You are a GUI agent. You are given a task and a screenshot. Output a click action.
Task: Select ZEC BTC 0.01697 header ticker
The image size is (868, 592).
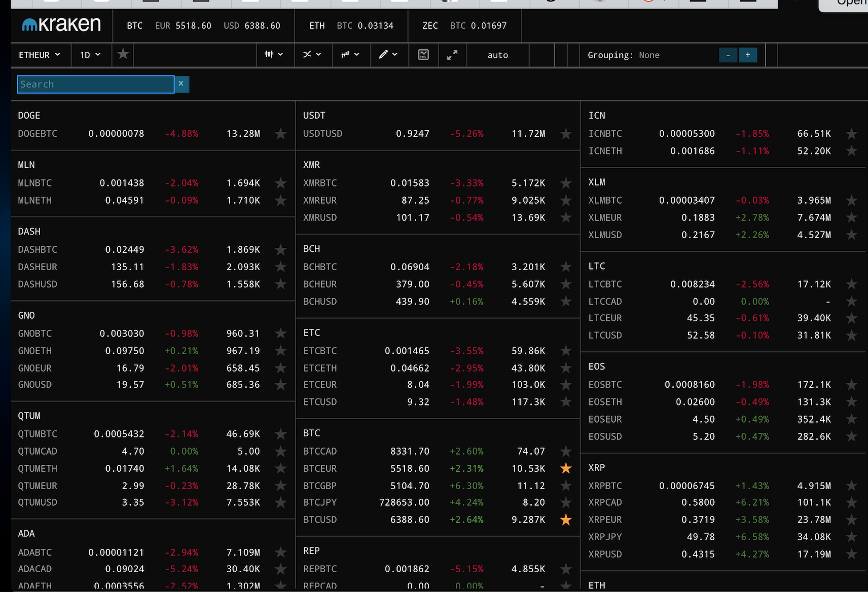tap(464, 25)
